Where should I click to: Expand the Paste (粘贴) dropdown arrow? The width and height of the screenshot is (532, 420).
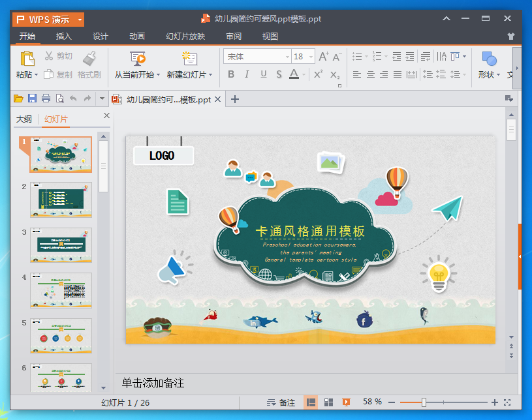coord(36,74)
